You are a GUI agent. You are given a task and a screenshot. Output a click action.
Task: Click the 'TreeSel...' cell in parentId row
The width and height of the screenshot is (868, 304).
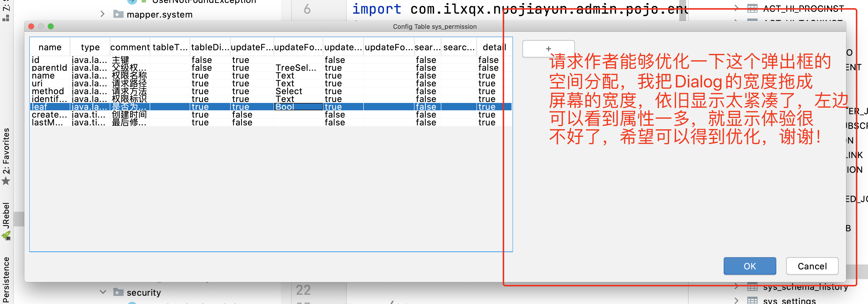pos(298,68)
